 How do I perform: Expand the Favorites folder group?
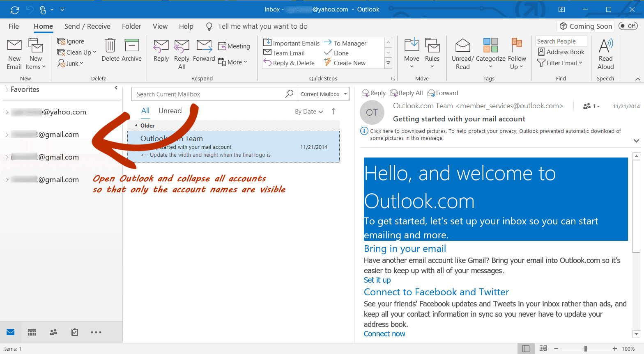tap(7, 89)
